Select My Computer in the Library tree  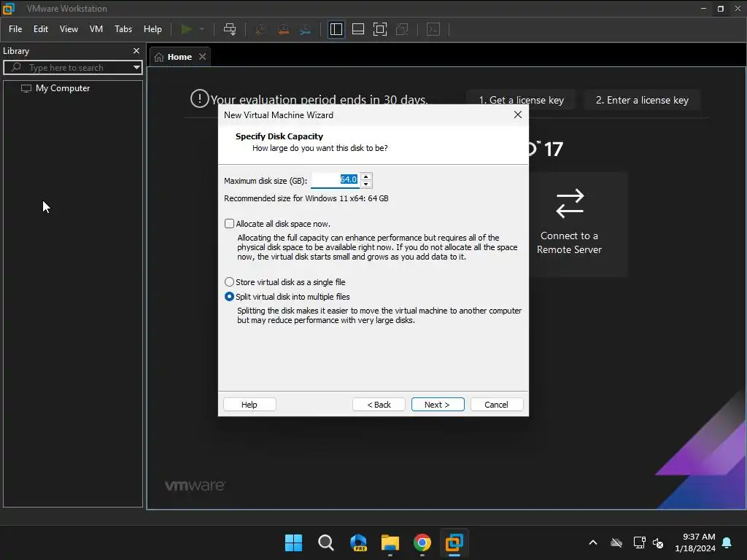(x=63, y=88)
